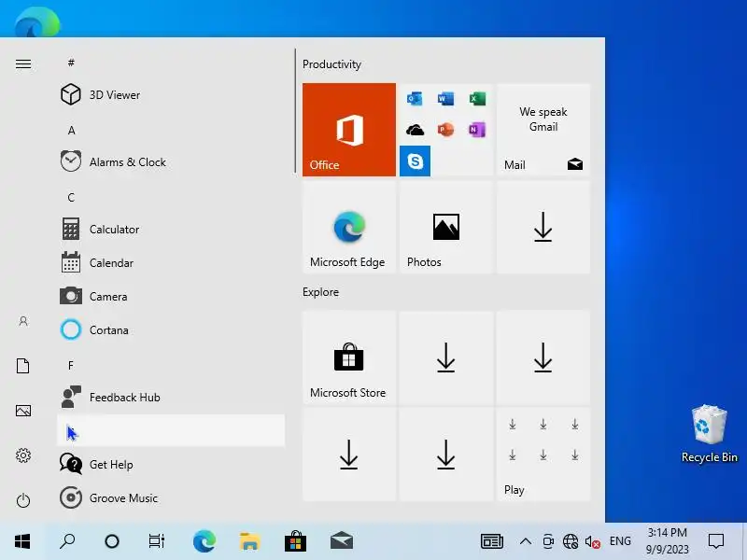Select the Recycle Bin on desktop
The image size is (747, 560).
click(x=709, y=434)
